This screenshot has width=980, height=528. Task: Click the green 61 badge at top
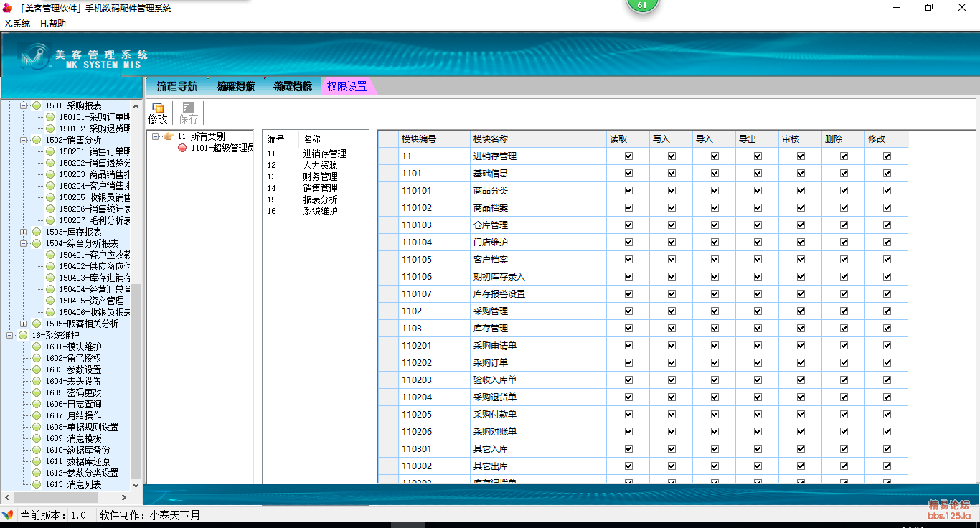click(x=642, y=5)
